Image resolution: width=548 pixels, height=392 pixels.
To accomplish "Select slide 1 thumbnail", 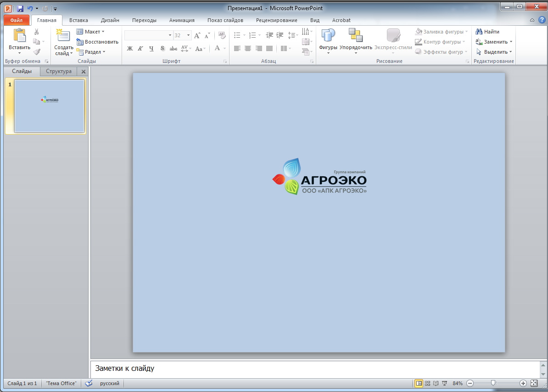I will point(49,106).
